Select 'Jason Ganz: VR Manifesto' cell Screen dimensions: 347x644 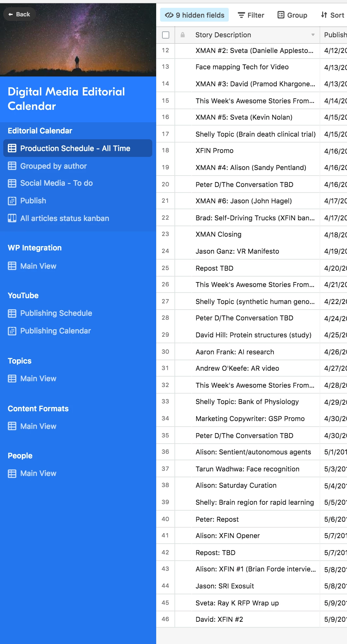coord(256,251)
